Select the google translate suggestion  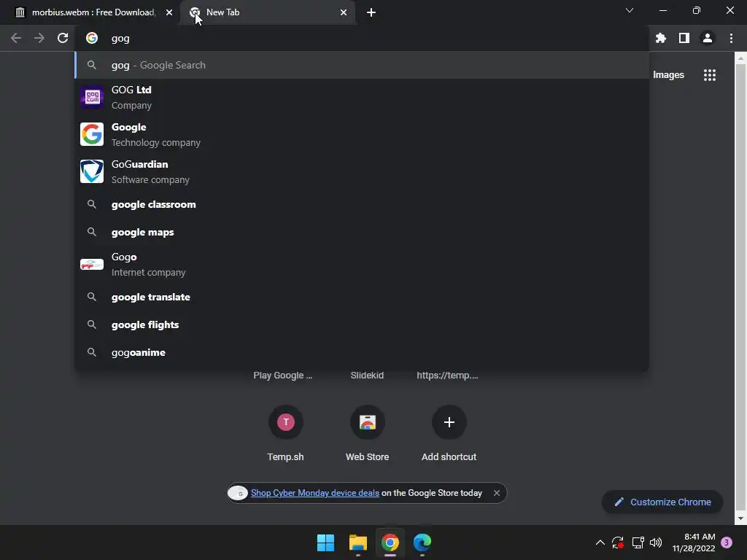(362, 297)
